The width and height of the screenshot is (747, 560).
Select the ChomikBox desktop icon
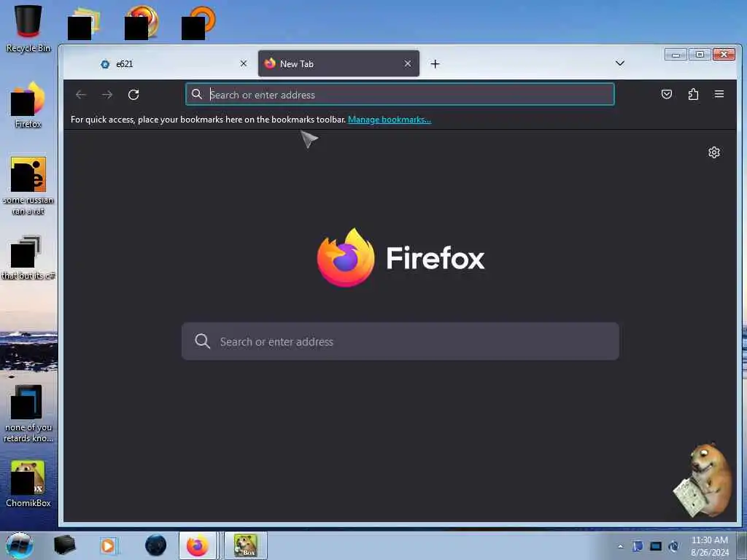tap(28, 484)
